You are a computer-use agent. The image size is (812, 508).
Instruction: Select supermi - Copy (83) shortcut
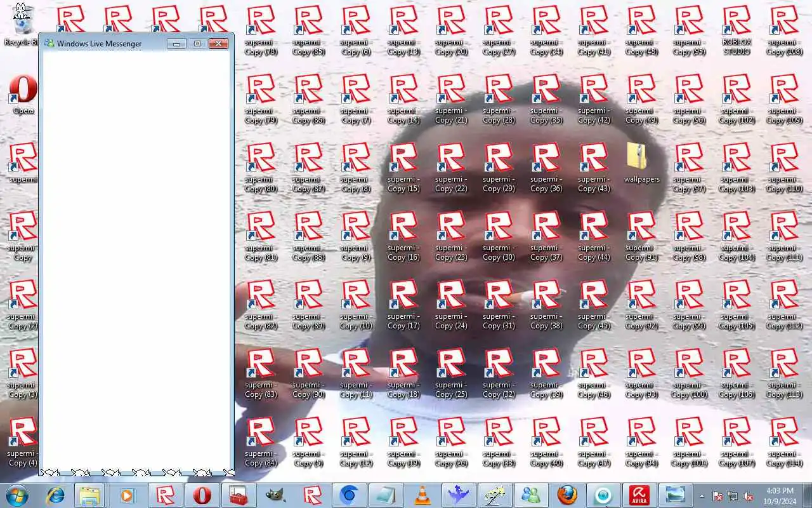coord(261,373)
